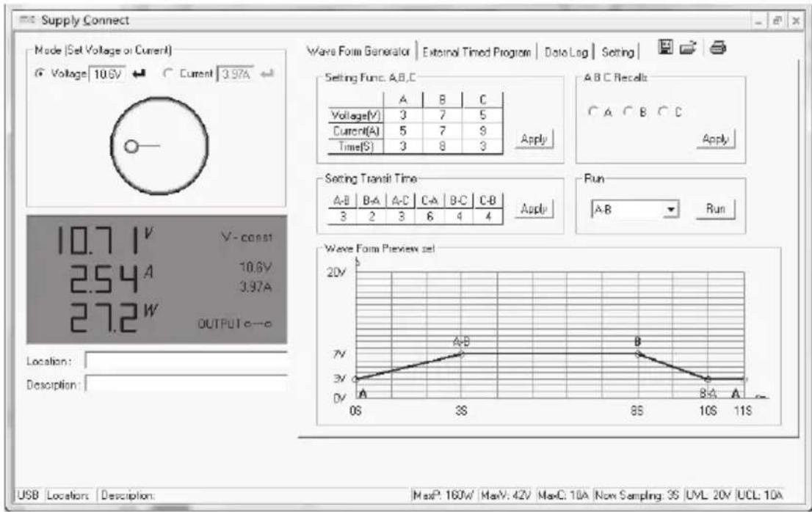Switch to the Wave Form Generator tab
Image resolution: width=812 pixels, height=512 pixels.
pos(358,51)
